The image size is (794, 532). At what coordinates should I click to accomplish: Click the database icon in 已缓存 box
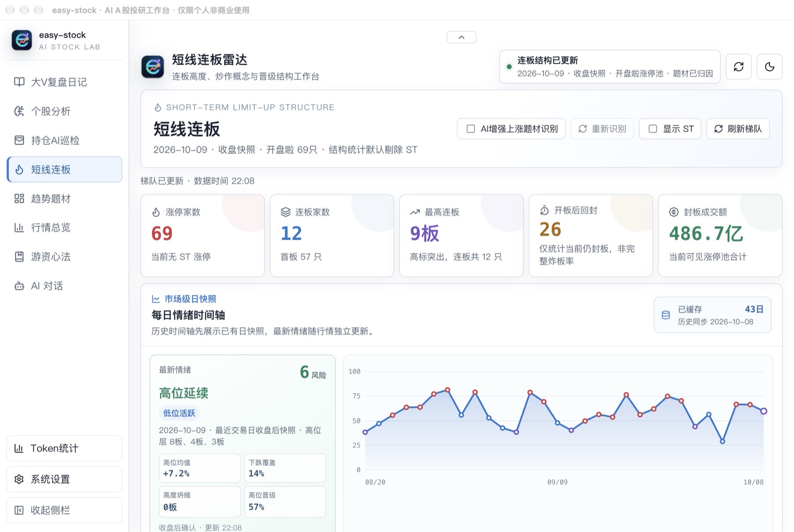coord(666,315)
